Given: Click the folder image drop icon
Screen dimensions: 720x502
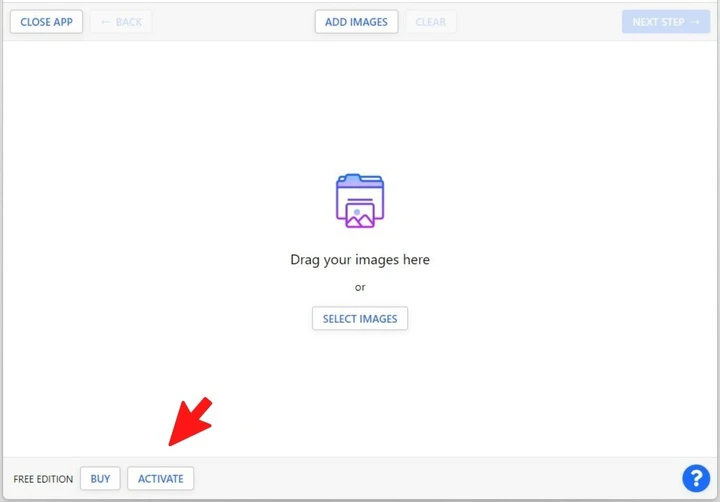Looking at the screenshot, I should (x=360, y=201).
